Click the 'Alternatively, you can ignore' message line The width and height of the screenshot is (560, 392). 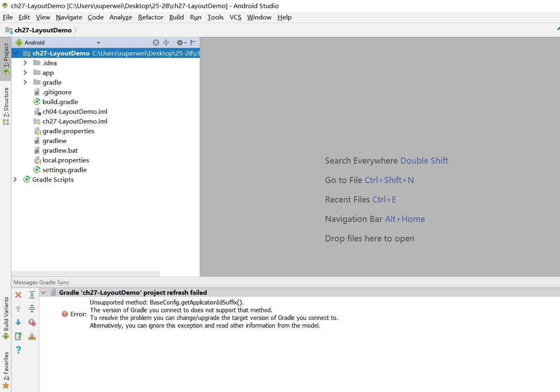[205, 326]
